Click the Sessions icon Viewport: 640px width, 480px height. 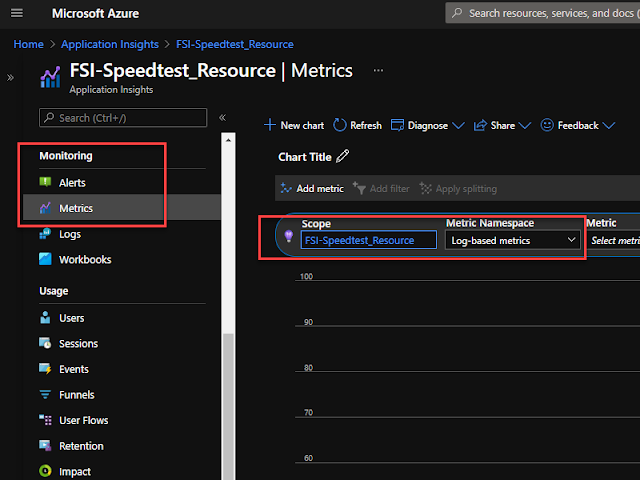(x=45, y=343)
